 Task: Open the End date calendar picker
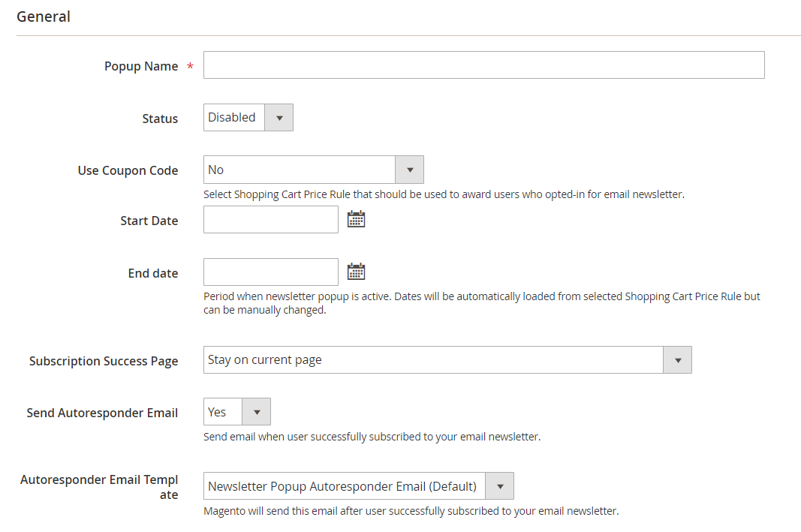click(356, 272)
